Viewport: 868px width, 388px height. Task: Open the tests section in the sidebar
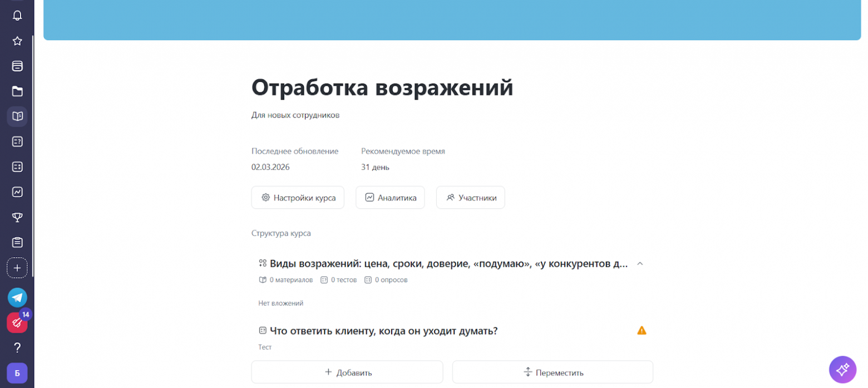[x=17, y=141]
